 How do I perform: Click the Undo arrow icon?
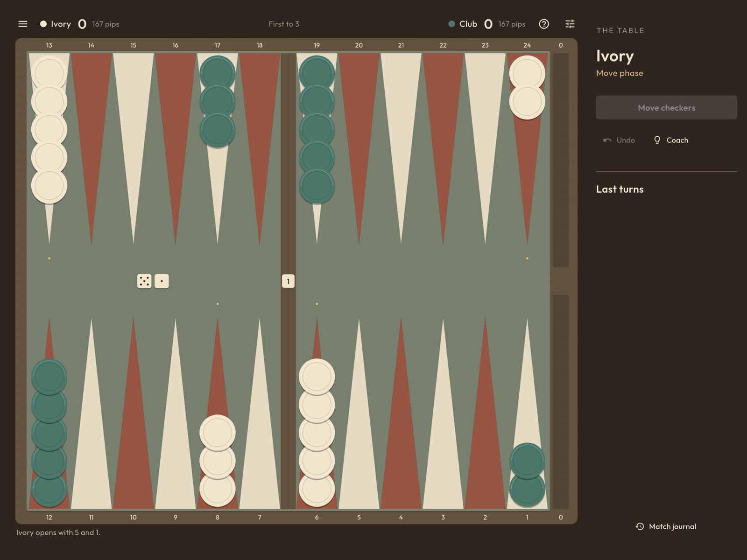coord(607,140)
